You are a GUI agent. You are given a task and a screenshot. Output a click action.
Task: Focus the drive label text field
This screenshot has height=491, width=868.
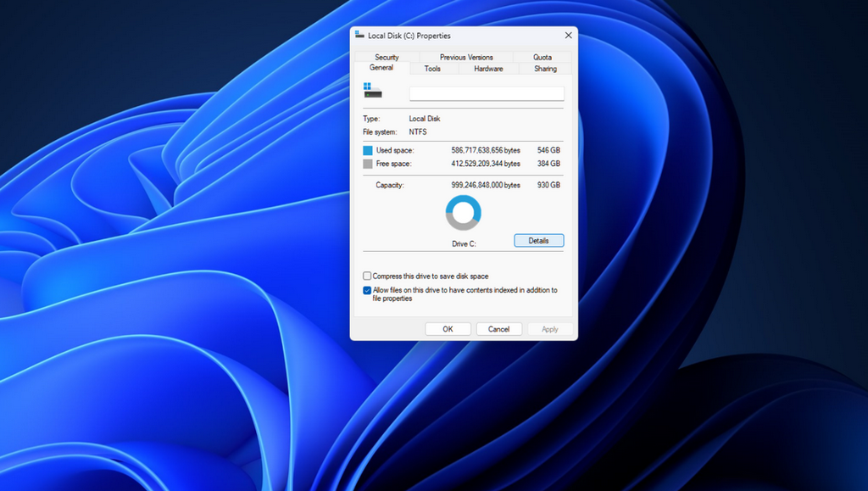487,93
